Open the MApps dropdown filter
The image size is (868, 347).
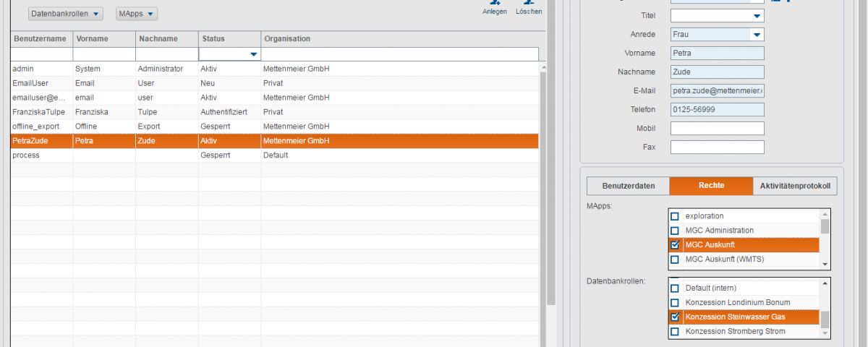137,14
